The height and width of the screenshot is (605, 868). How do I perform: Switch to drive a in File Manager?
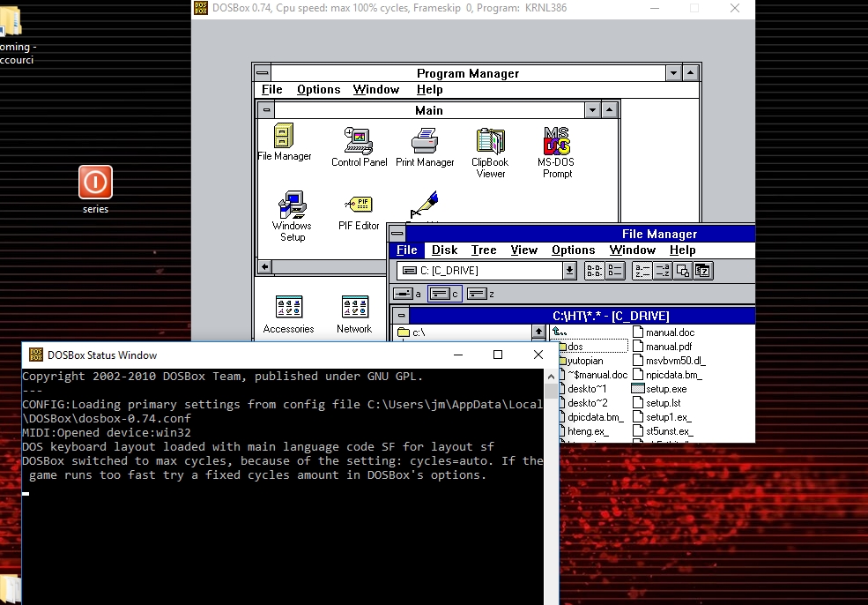(x=407, y=294)
